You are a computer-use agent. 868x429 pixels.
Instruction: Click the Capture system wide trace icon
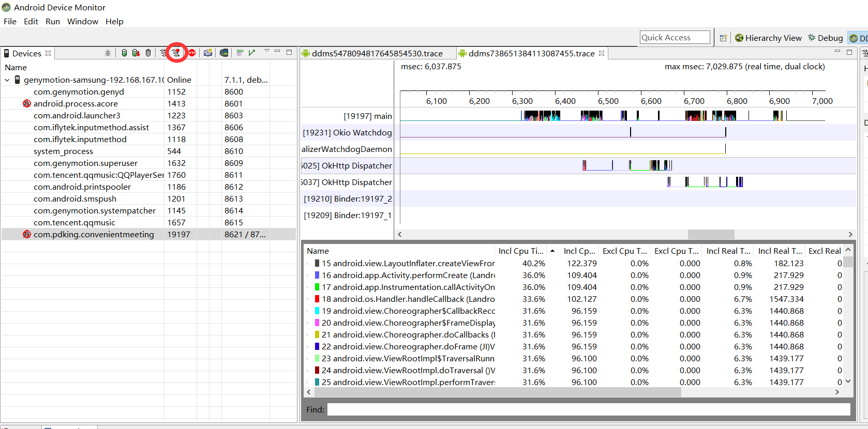[x=240, y=53]
